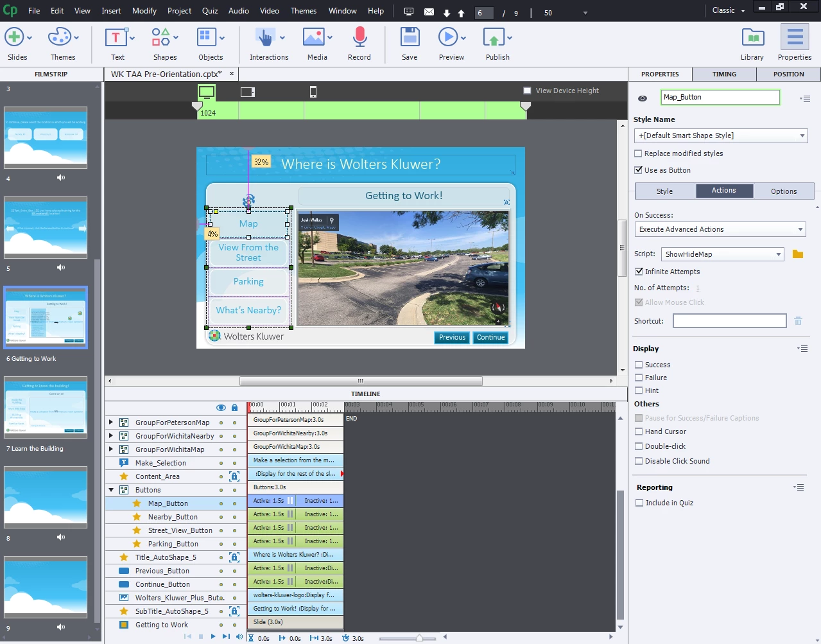Select the Text tool icon
The height and width of the screenshot is (644, 821).
pyautogui.click(x=116, y=37)
